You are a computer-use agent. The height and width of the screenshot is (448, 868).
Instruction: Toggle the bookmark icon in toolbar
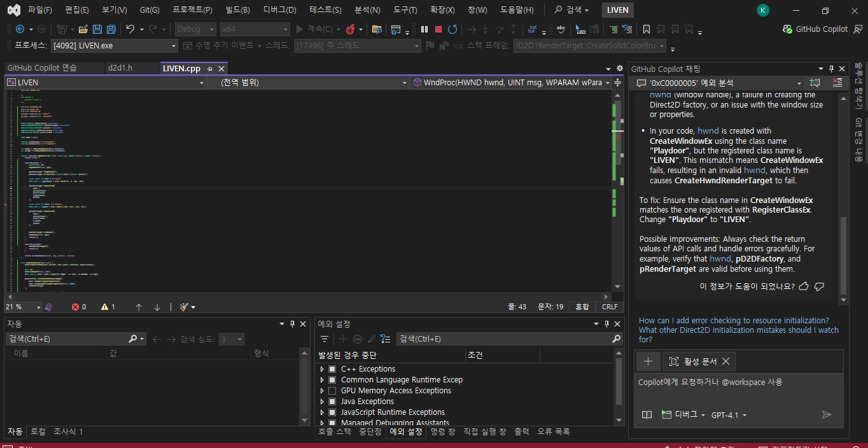[x=647, y=29]
